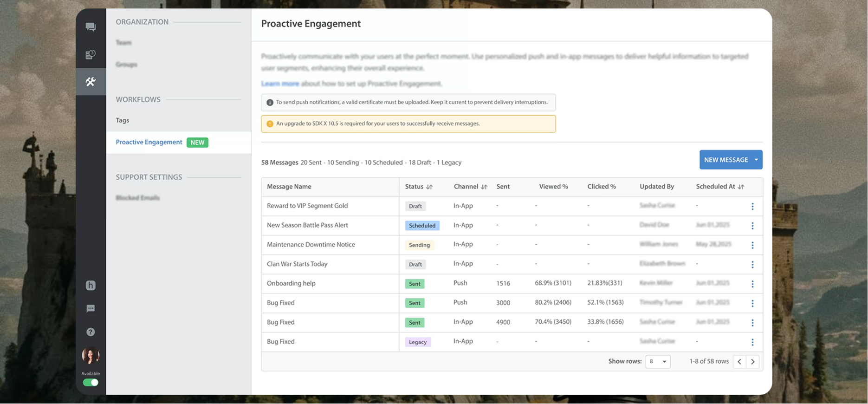Open the Show rows count dropdown
The width and height of the screenshot is (868, 404).
658,361
